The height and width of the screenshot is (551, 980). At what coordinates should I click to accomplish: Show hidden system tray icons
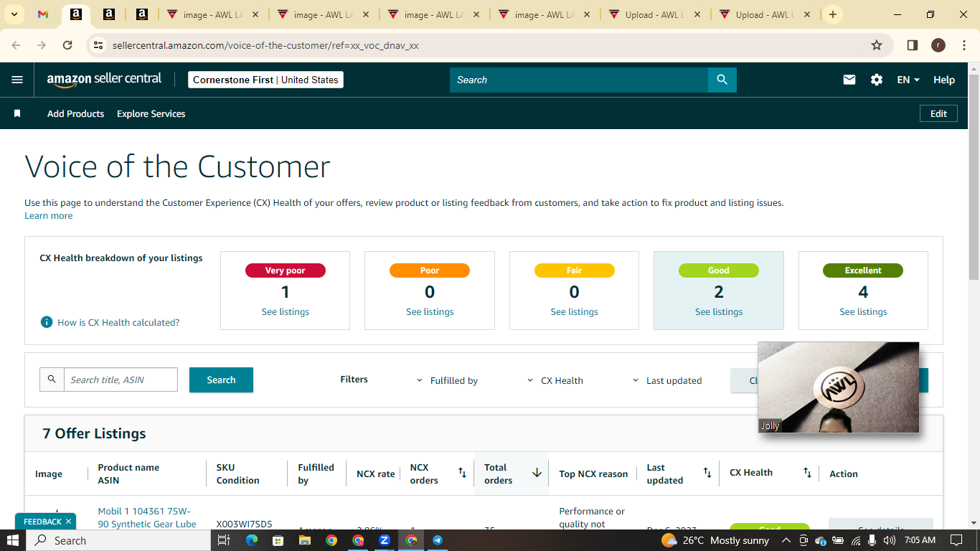(786, 540)
